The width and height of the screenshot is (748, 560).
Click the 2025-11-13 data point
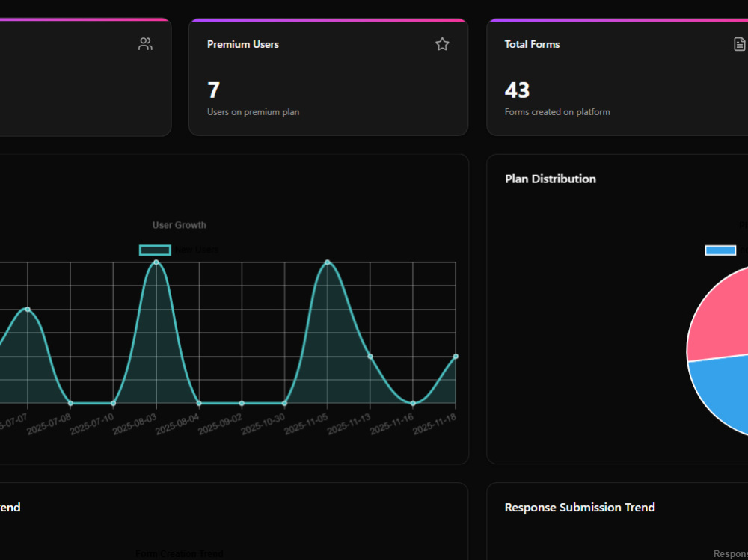coord(370,357)
